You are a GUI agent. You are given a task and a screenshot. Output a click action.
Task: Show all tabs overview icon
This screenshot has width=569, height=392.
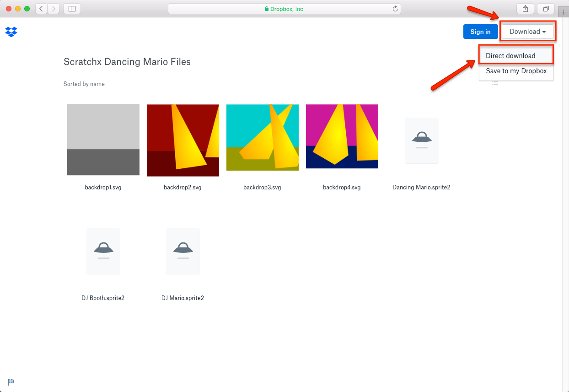pyautogui.click(x=546, y=9)
